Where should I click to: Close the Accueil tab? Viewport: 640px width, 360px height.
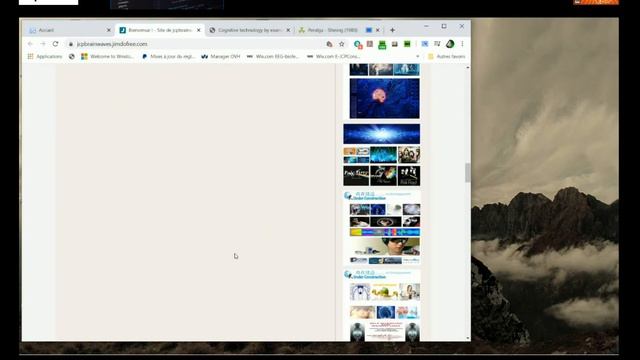coord(109,30)
